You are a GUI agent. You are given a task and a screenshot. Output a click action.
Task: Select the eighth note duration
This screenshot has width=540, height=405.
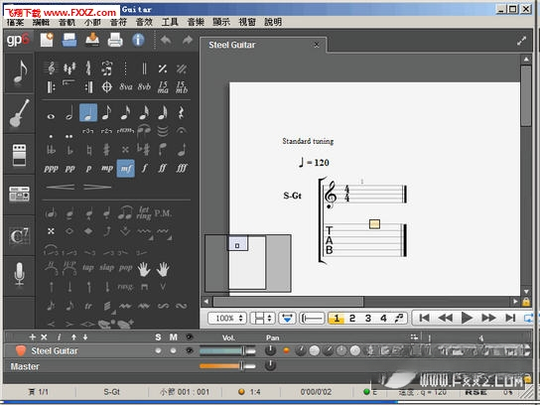click(x=107, y=113)
